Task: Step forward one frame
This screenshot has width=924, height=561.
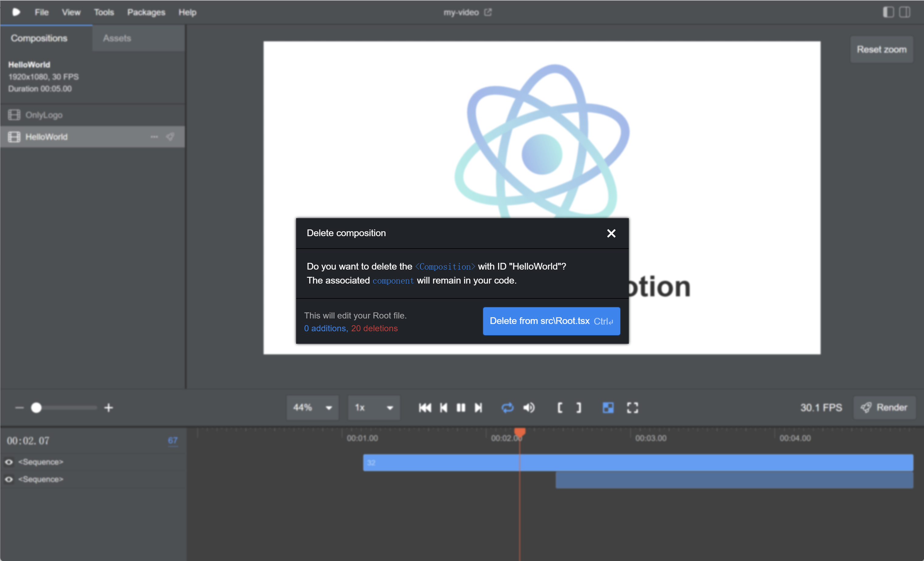Action: coord(478,407)
